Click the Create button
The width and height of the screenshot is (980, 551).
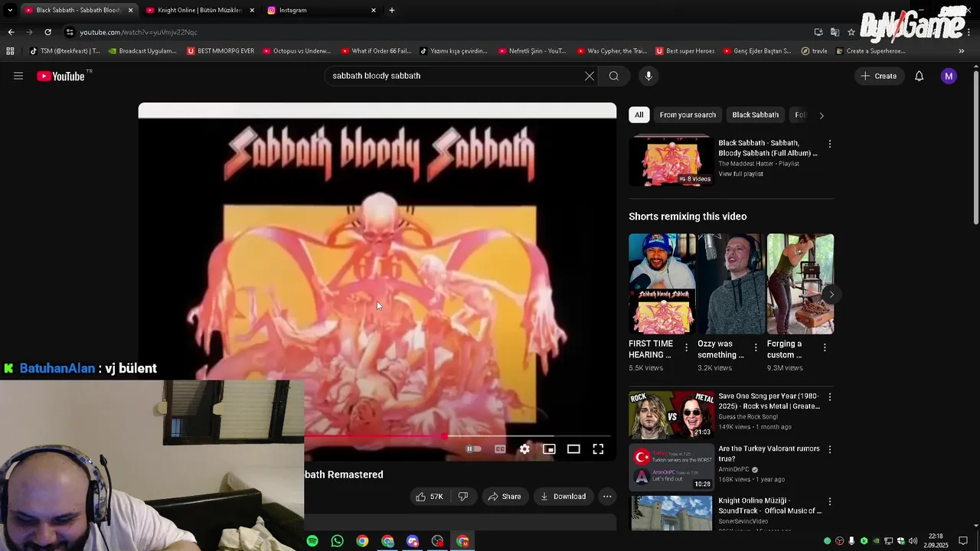(x=879, y=76)
